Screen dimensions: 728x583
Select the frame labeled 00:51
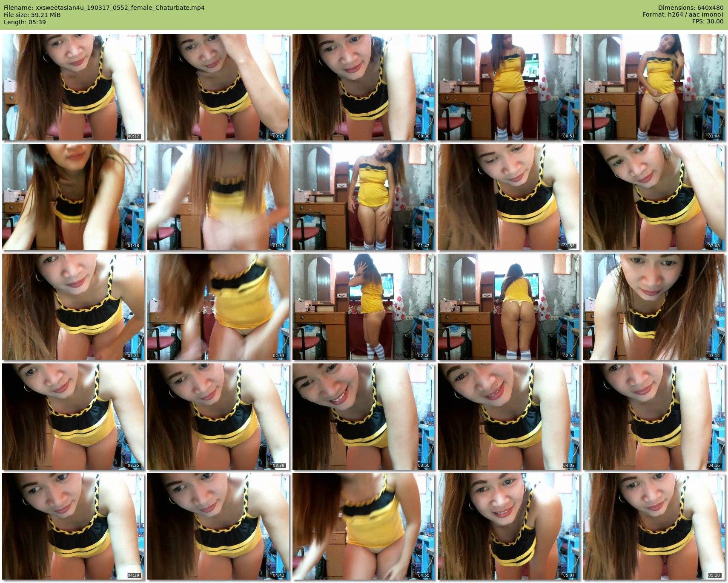coord(508,87)
